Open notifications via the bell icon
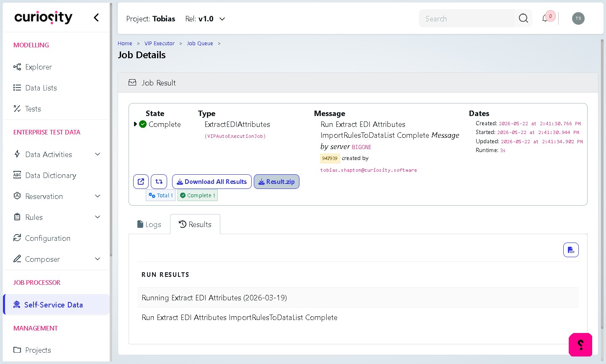606x364 pixels. pos(545,18)
